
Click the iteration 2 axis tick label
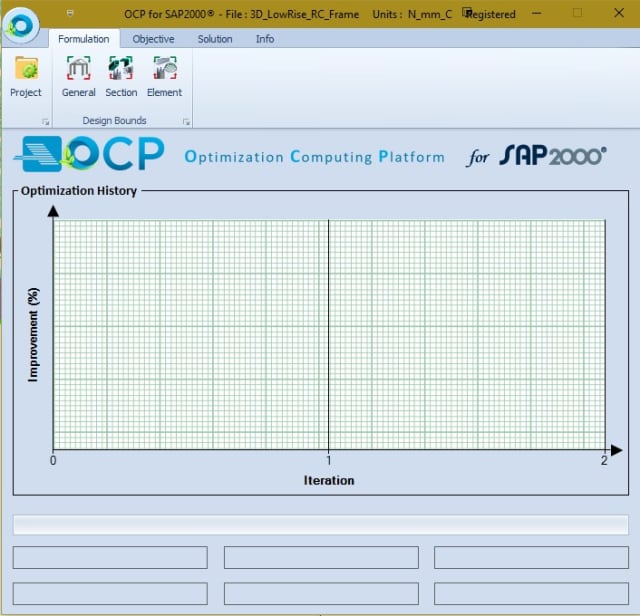point(604,460)
